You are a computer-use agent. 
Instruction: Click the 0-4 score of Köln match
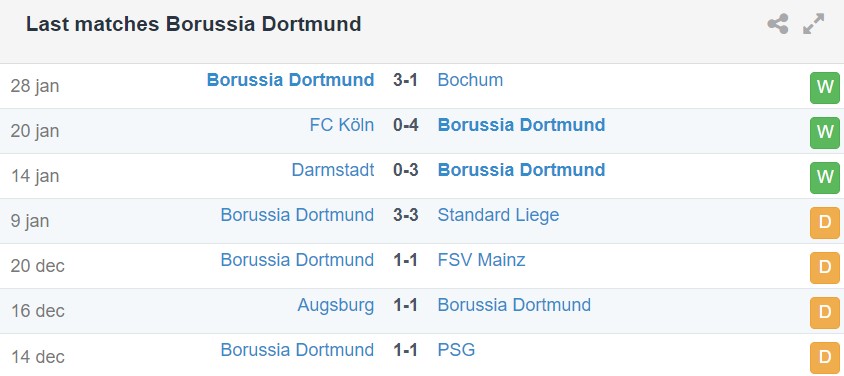tap(405, 125)
